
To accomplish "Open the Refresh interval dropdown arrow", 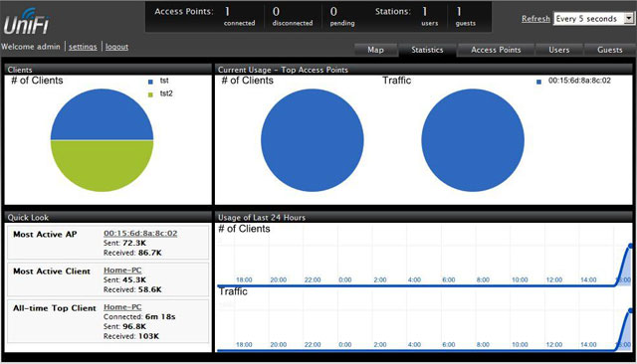I will click(629, 18).
